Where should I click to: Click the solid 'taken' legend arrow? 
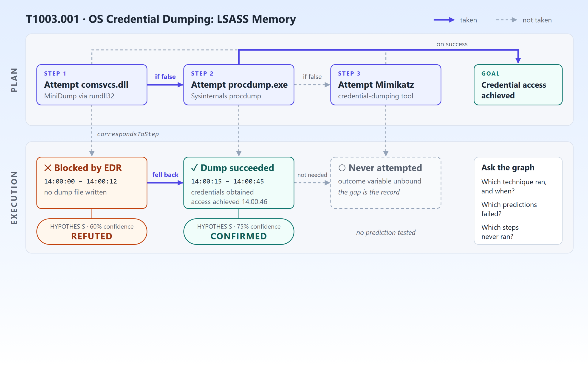(444, 20)
